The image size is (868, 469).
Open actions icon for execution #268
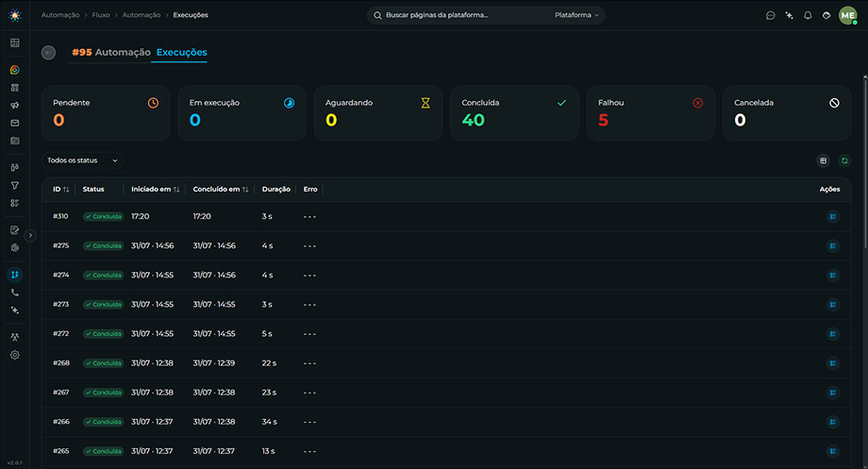pos(832,363)
